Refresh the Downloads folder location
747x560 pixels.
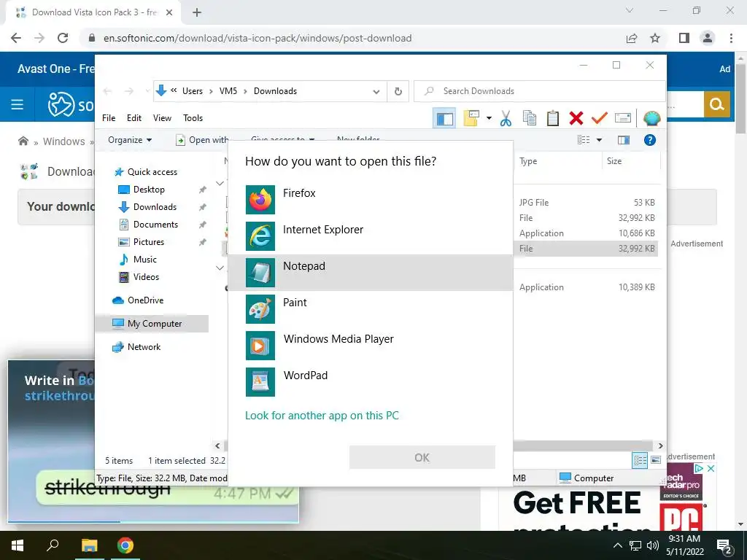tap(398, 91)
